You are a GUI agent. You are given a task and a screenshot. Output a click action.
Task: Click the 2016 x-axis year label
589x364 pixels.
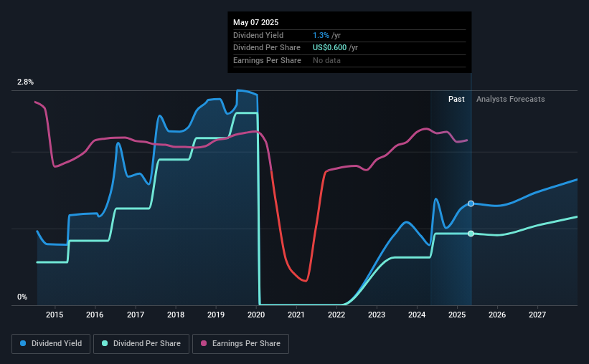95,315
